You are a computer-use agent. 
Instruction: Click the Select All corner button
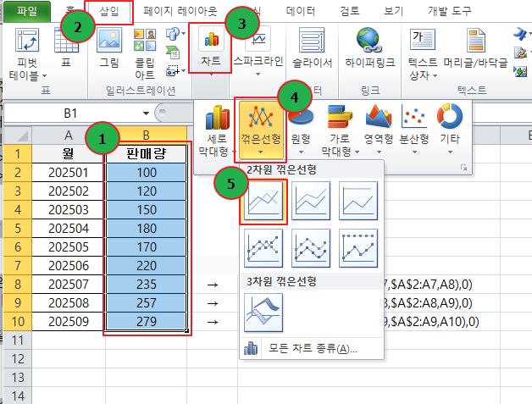18,136
